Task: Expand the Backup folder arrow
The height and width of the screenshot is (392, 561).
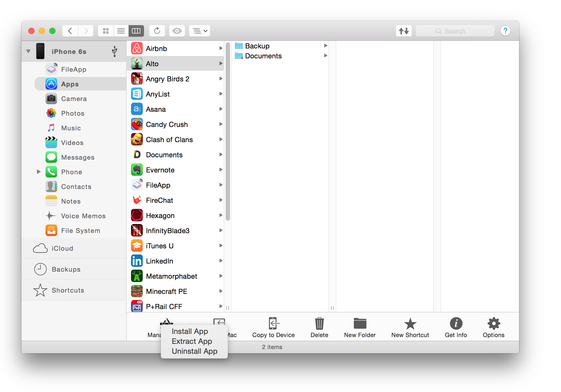Action: (326, 46)
